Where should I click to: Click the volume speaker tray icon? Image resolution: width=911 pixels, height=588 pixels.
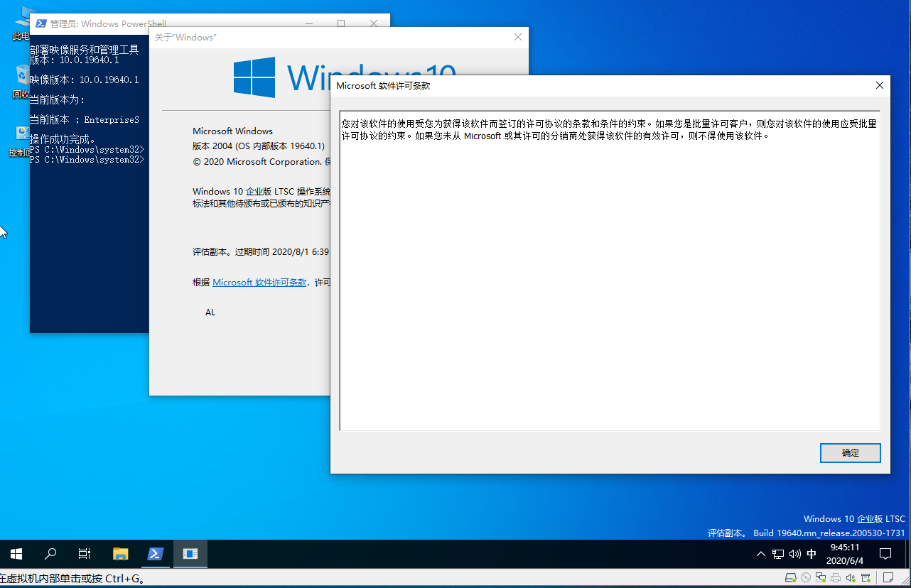pyautogui.click(x=794, y=554)
